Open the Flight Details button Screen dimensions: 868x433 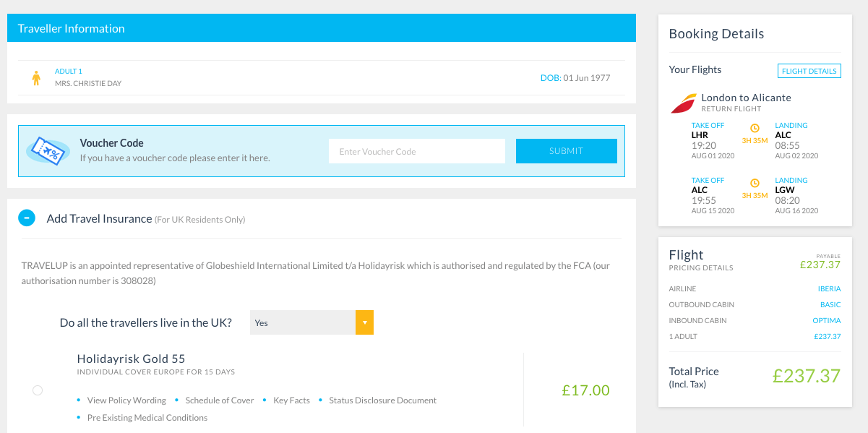point(809,71)
